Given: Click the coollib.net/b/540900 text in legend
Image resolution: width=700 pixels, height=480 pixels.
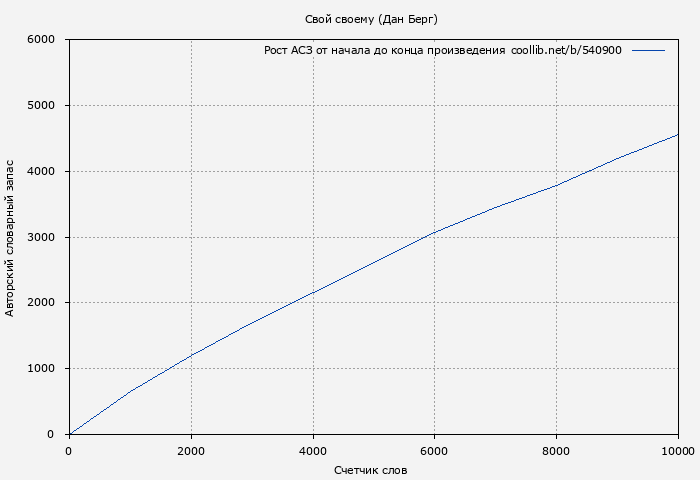Looking at the screenshot, I should 566,50.
